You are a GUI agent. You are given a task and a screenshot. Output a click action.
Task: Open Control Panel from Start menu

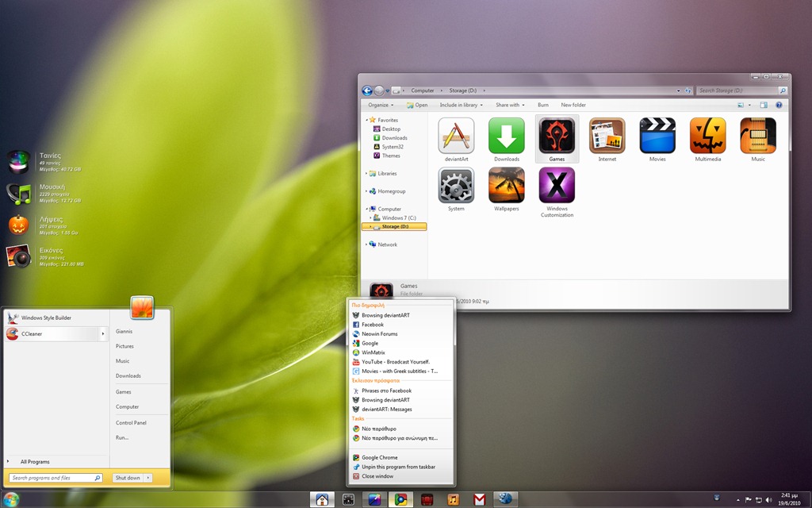pyautogui.click(x=131, y=422)
